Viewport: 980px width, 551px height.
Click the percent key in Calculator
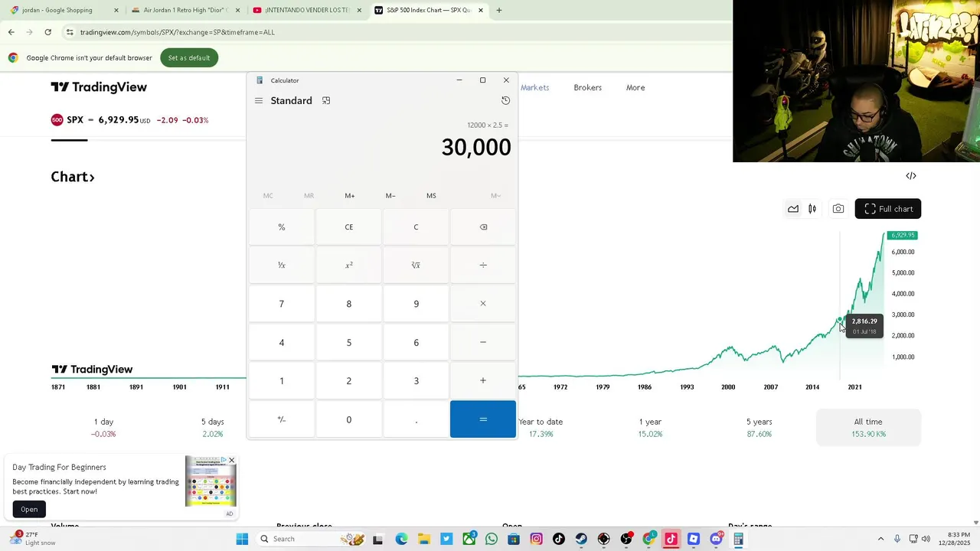[282, 227]
